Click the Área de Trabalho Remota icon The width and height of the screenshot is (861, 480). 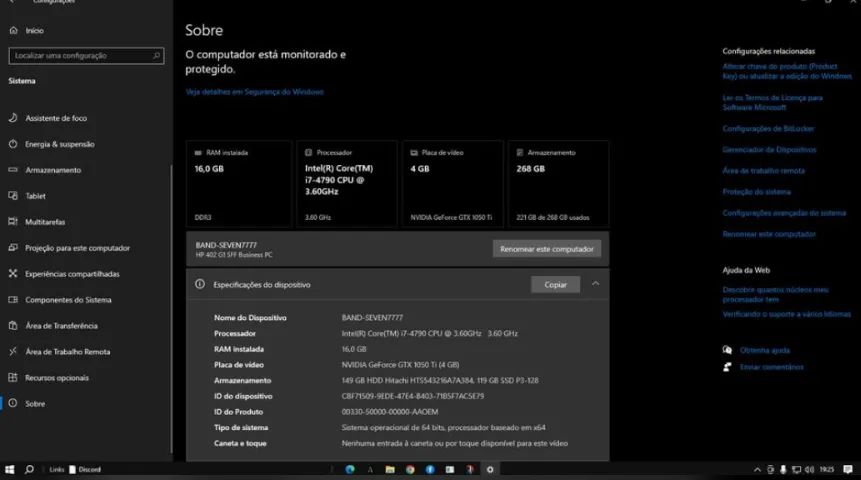pos(13,351)
